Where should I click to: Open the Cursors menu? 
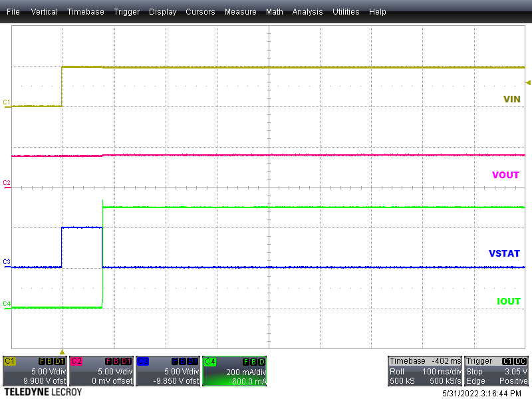(200, 11)
